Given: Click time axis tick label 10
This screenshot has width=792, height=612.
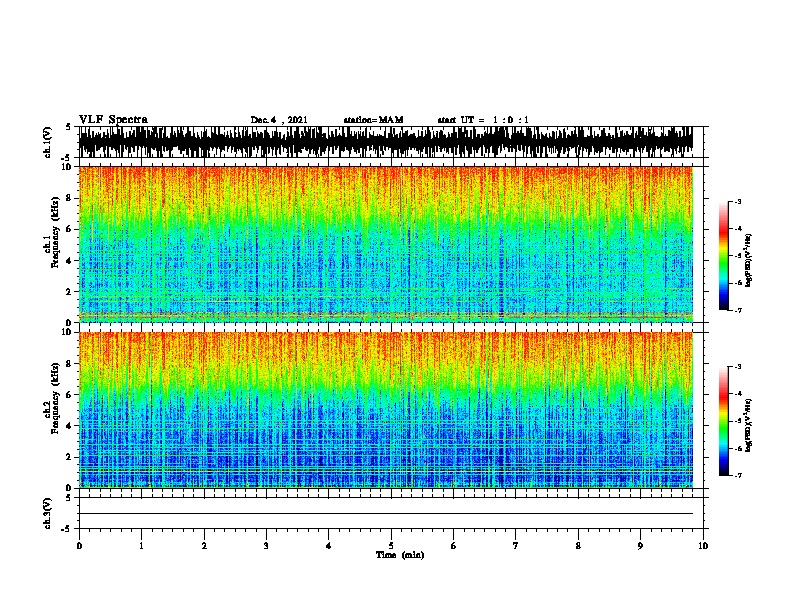Looking at the screenshot, I should point(703,546).
